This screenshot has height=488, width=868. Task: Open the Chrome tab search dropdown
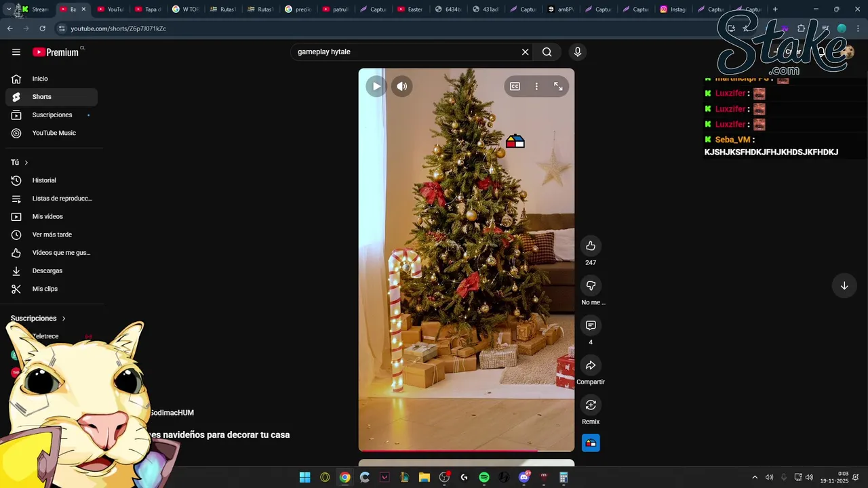coord(8,9)
